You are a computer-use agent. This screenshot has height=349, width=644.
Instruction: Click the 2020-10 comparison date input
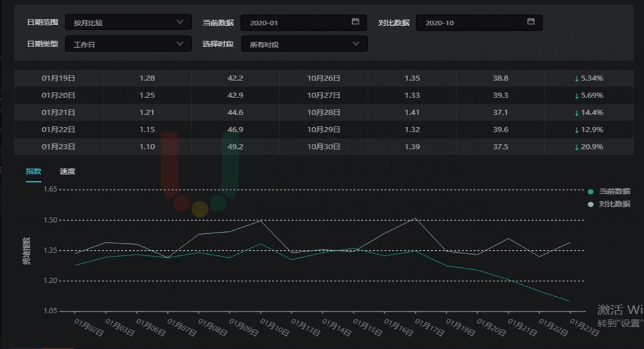(472, 23)
